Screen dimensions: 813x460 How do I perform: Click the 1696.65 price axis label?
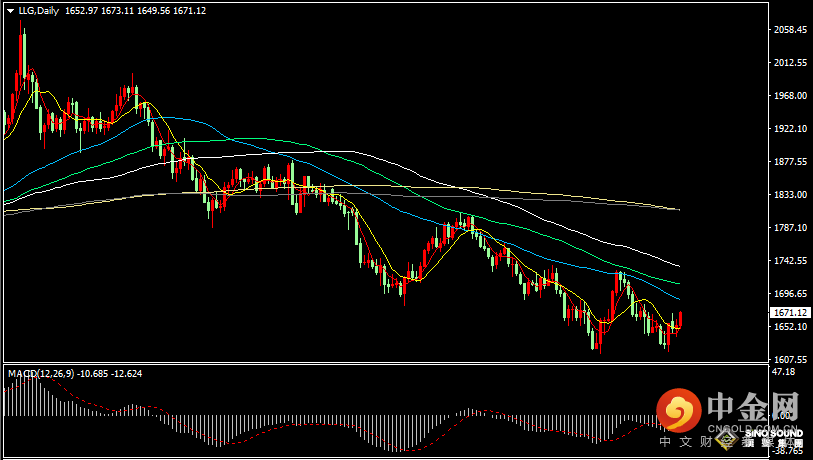point(790,294)
